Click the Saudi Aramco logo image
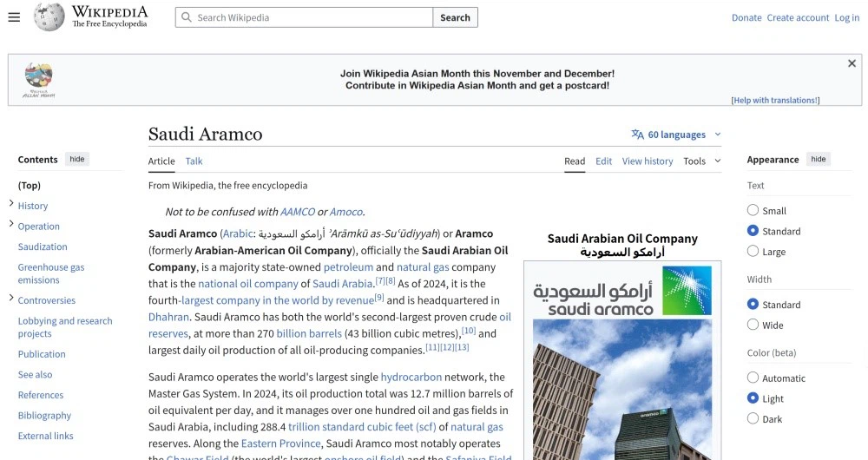 tap(622, 291)
